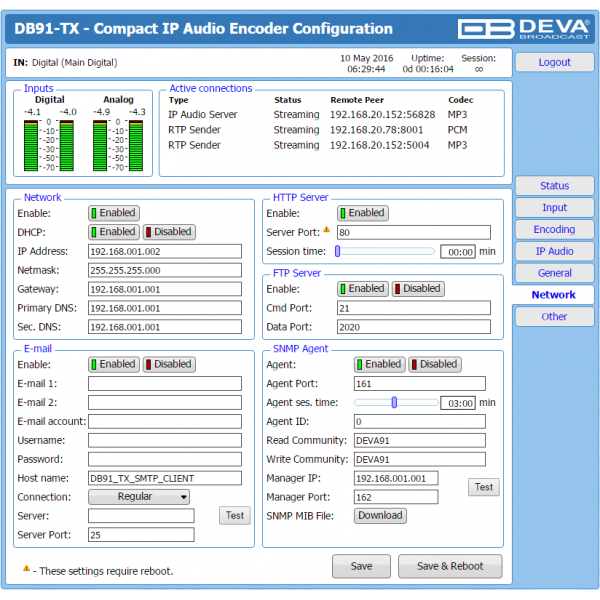Set FTP Server to Enabled
Image resolution: width=600 pixels, height=600 pixels.
point(363,289)
